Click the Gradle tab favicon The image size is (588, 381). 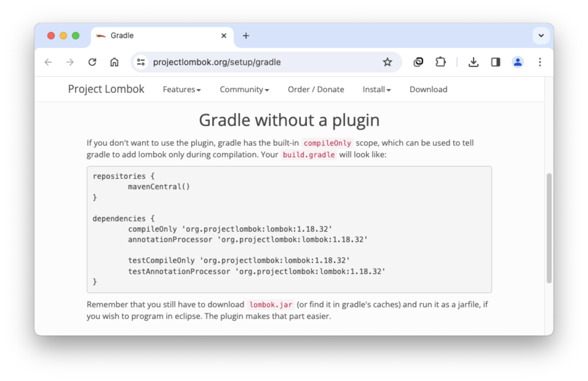click(101, 36)
